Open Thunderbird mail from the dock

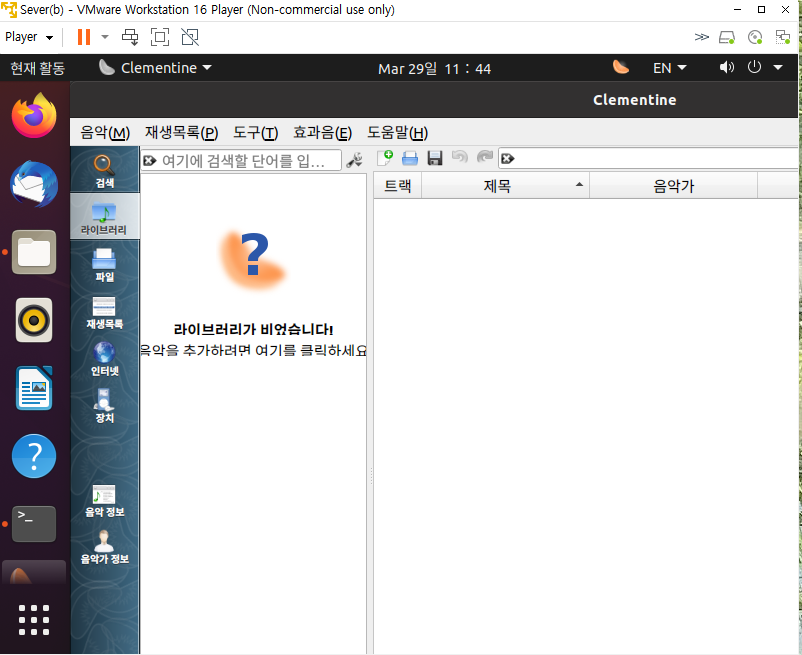[x=34, y=184]
